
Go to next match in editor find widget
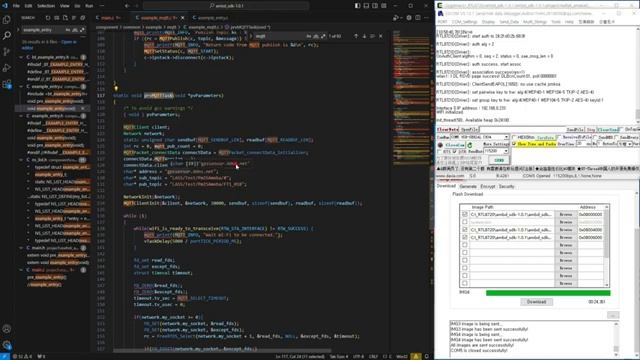pyautogui.click(x=364, y=36)
